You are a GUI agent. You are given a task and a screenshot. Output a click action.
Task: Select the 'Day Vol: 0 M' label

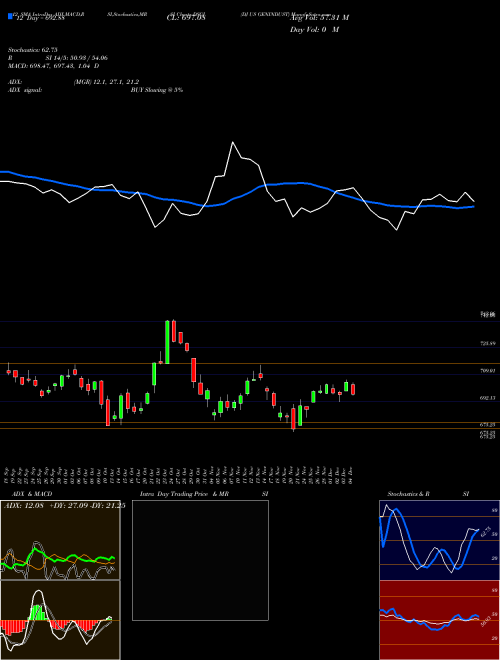(314, 30)
